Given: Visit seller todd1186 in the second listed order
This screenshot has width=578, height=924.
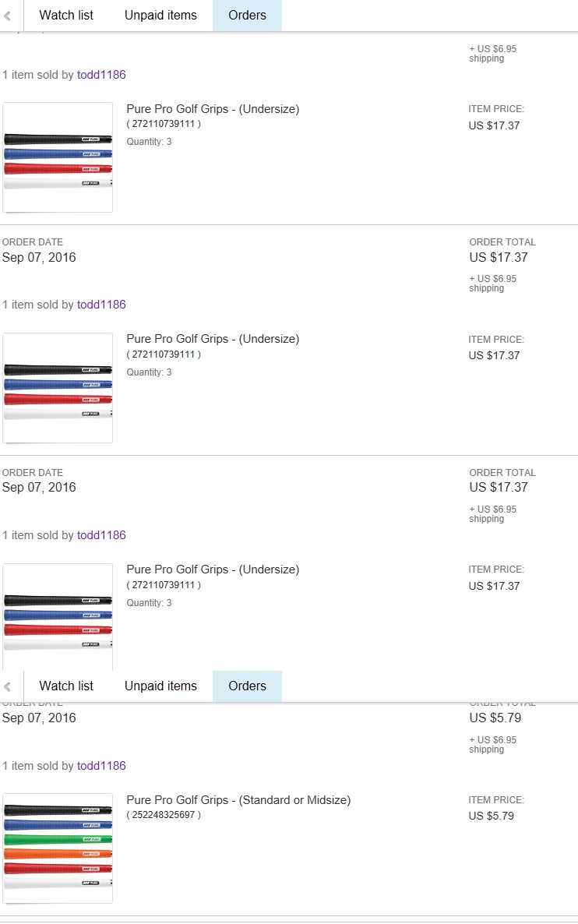Looking at the screenshot, I should (x=101, y=305).
